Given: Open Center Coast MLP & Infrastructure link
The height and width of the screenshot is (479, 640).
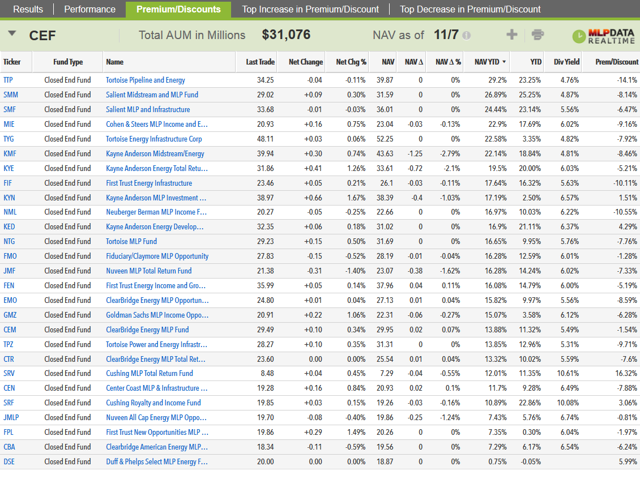Looking at the screenshot, I should point(157,388).
